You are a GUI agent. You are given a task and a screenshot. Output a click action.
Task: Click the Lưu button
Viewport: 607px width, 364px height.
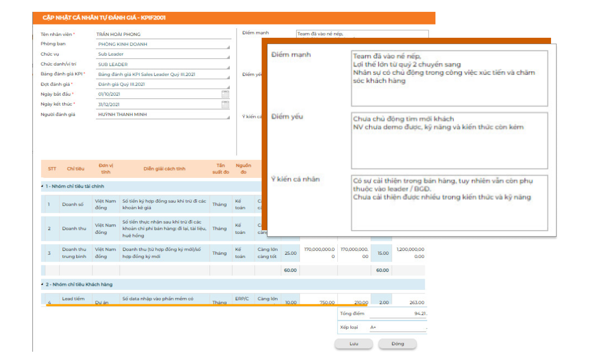[x=354, y=344]
